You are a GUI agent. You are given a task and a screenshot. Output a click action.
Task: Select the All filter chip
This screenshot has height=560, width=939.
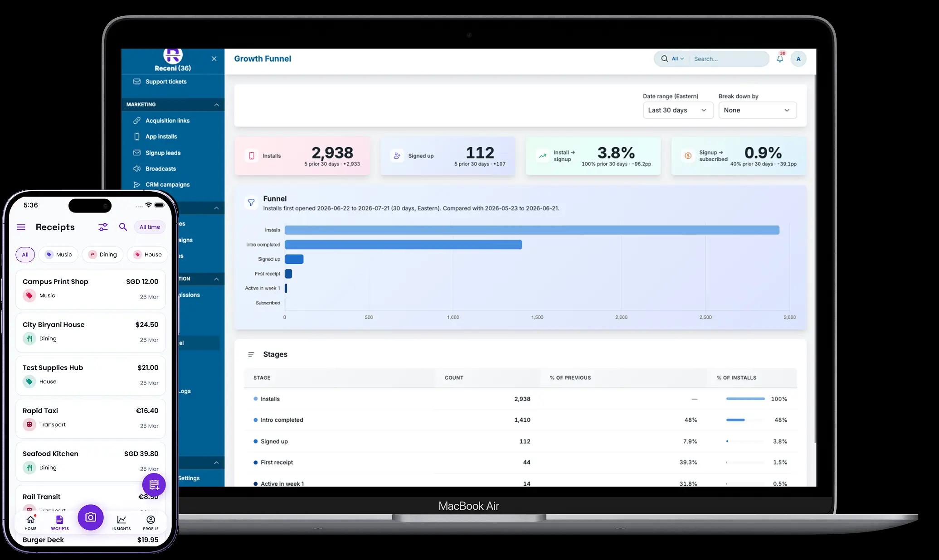click(x=25, y=255)
